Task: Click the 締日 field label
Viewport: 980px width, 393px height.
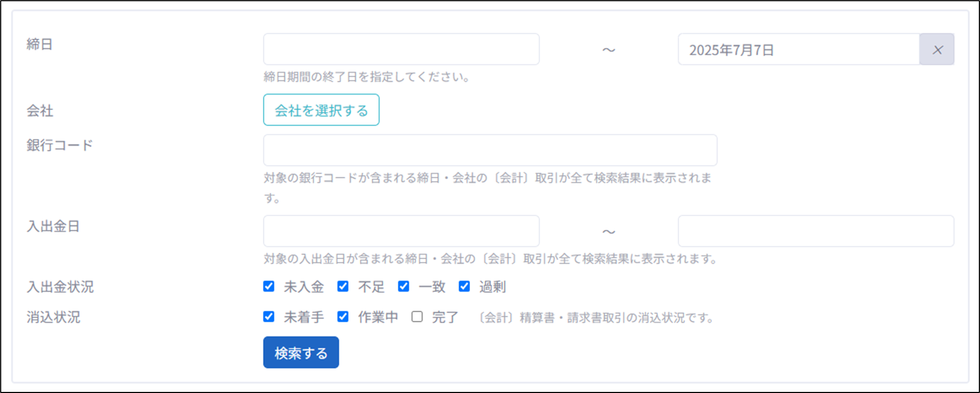Action: tap(40, 44)
